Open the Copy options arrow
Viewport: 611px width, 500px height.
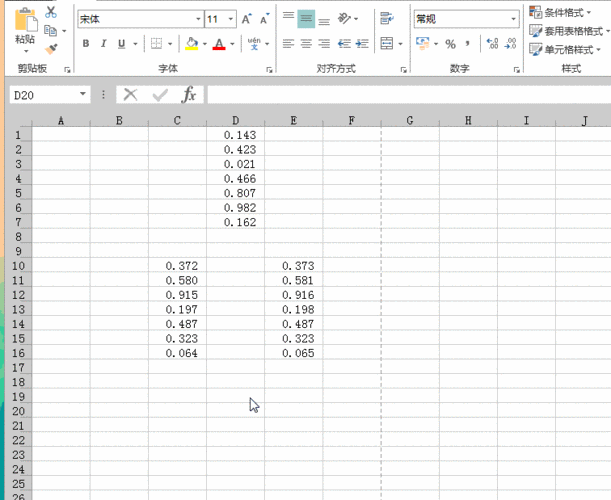pyautogui.click(x=64, y=31)
